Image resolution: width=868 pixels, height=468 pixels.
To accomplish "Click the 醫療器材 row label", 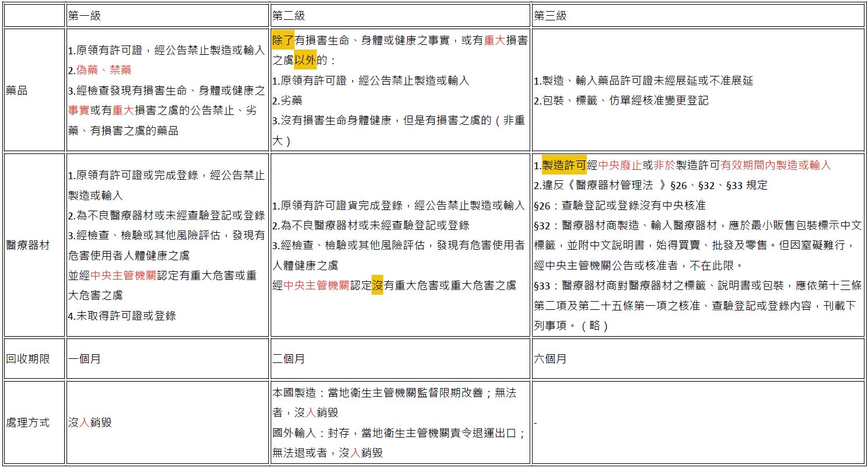I will [x=28, y=245].
